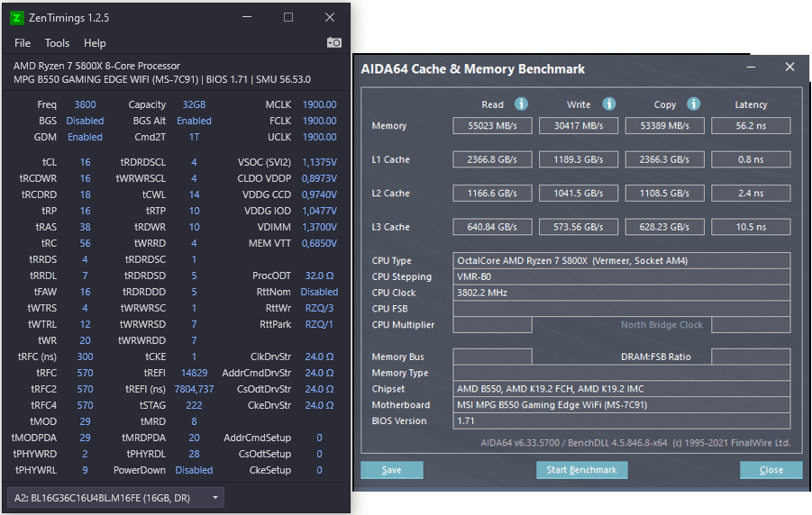Open the File menu in ZenTimings
The height and width of the screenshot is (515, 812).
[23, 43]
